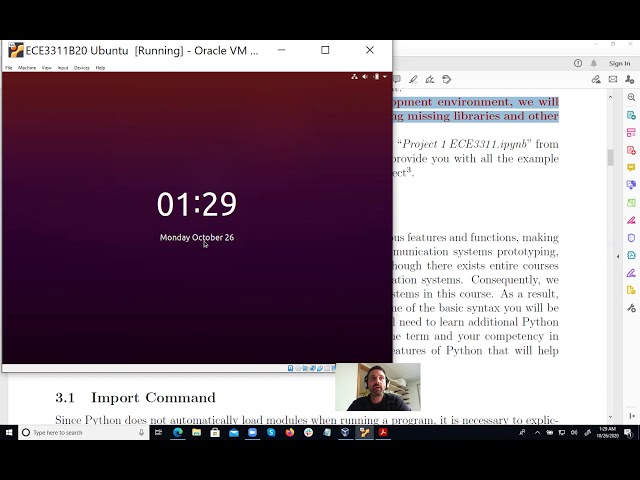Image resolution: width=640 pixels, height=480 pixels.
Task: Select the Comment tool in Acrobat sidebar
Action: coord(631,167)
